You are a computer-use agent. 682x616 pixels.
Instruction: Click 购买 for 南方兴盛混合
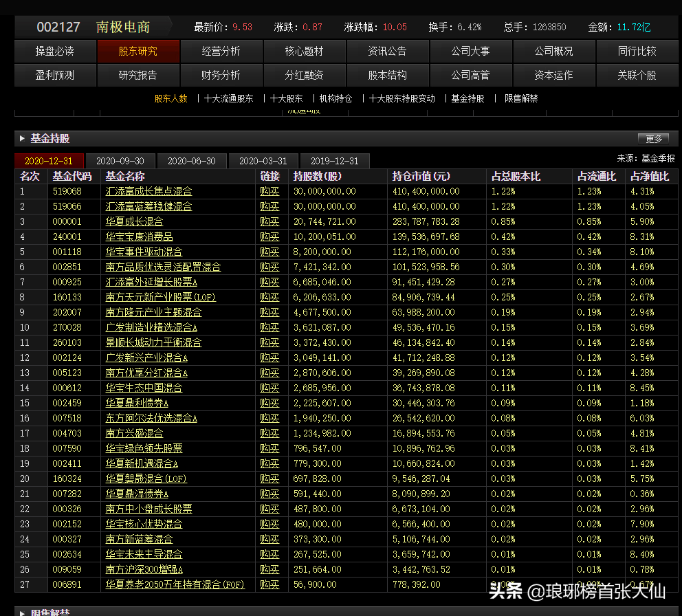pos(269,433)
